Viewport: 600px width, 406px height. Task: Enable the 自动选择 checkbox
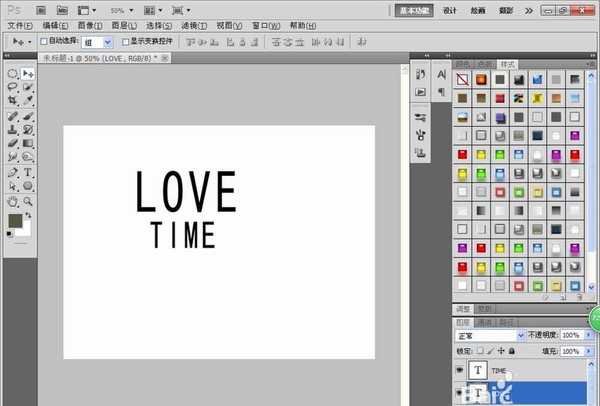[x=42, y=42]
